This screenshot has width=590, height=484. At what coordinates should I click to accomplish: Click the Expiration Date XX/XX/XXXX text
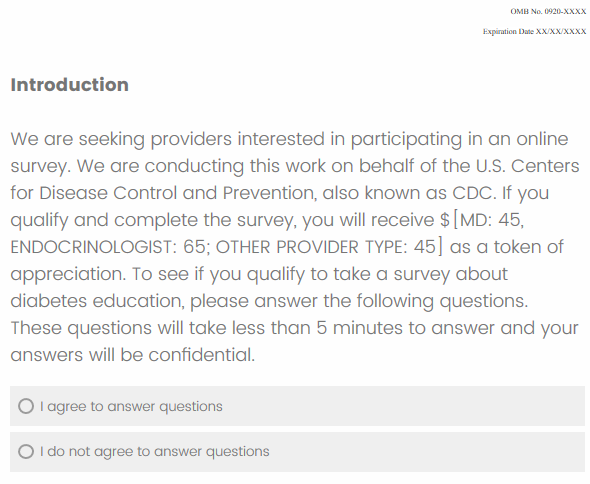535,32
